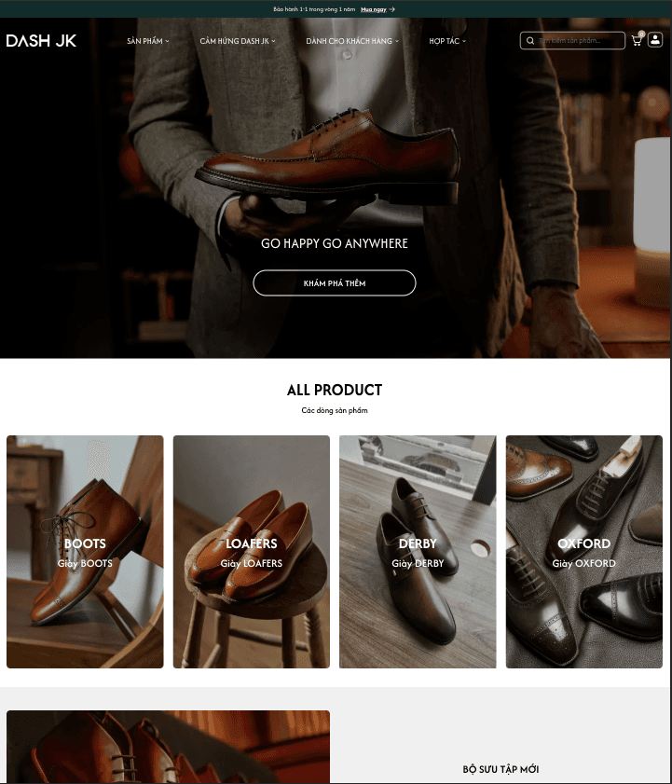
Task: Open the OXFORD category card
Action: pyautogui.click(x=584, y=552)
